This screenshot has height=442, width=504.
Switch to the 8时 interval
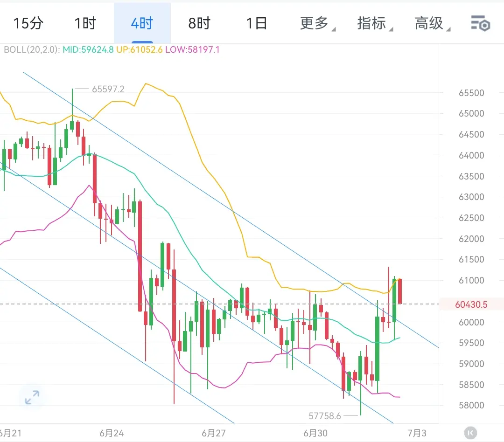(x=199, y=23)
